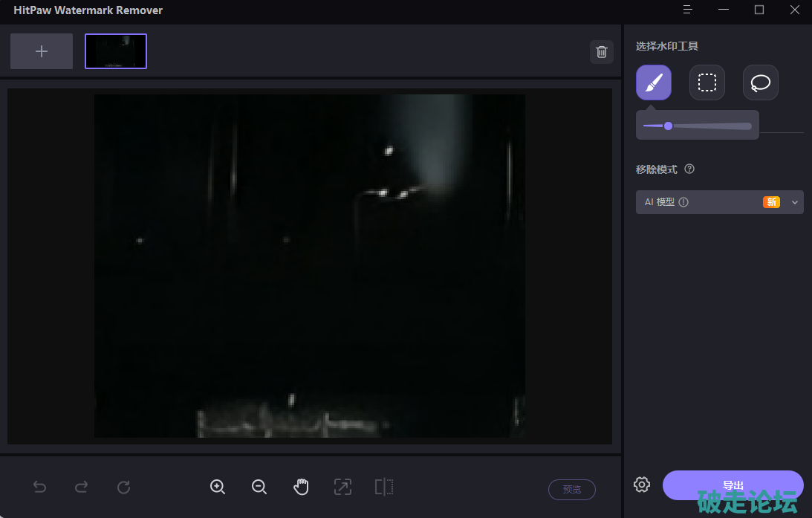
Task: Click the reset rotate icon
Action: click(124, 488)
